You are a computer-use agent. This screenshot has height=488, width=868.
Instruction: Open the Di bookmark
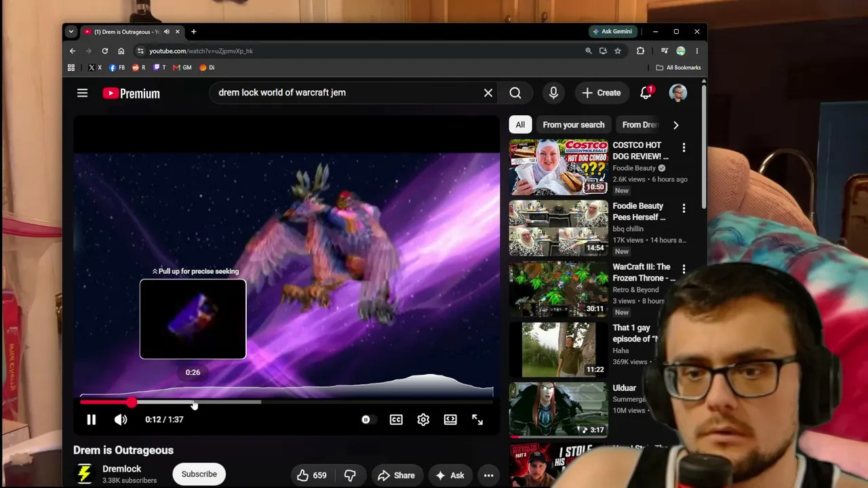point(207,68)
